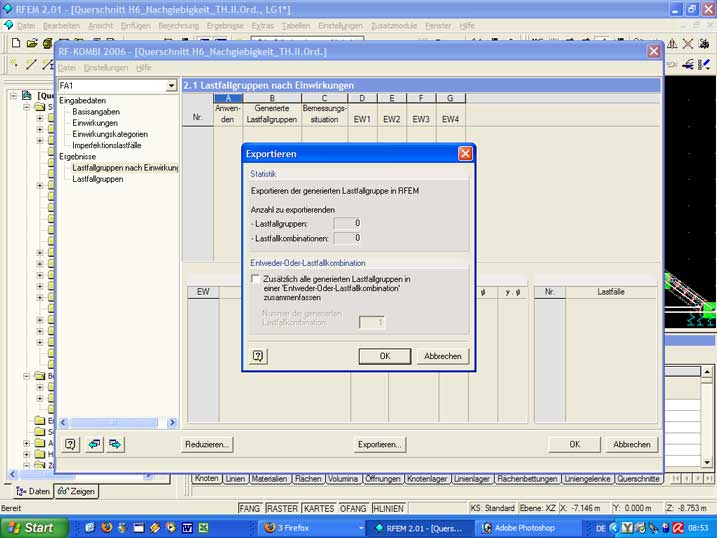
Task: Select Einwirkungen in RF-KOMBI navigator
Action: (95, 123)
